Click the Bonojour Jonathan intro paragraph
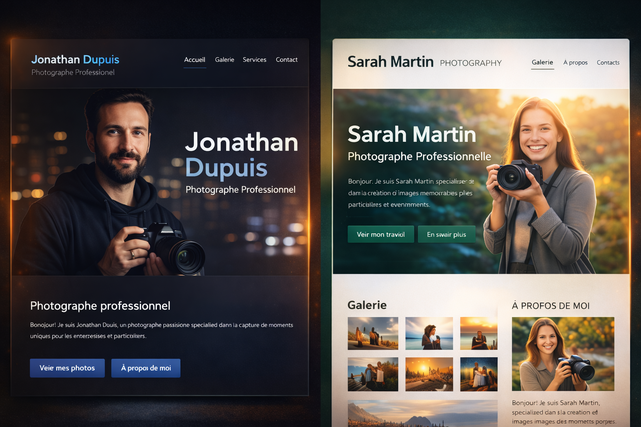The image size is (641, 427). (x=161, y=331)
